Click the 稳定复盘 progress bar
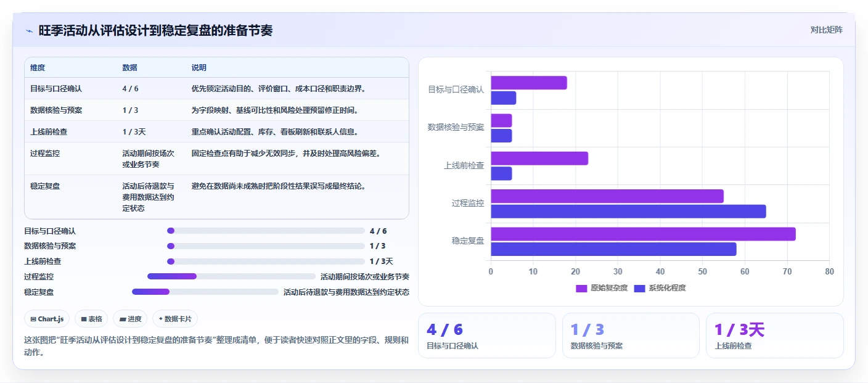 (205, 292)
